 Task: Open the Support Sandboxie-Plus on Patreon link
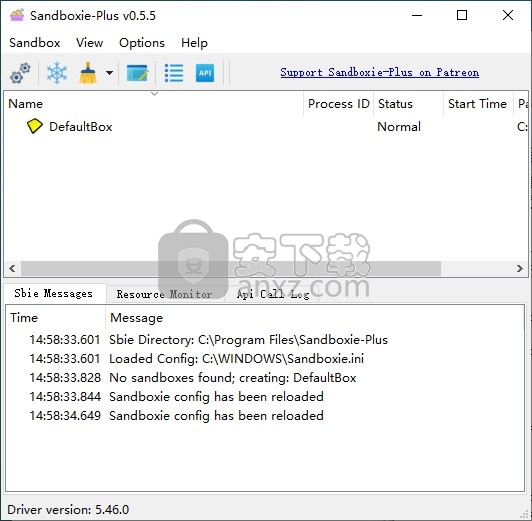(x=380, y=72)
